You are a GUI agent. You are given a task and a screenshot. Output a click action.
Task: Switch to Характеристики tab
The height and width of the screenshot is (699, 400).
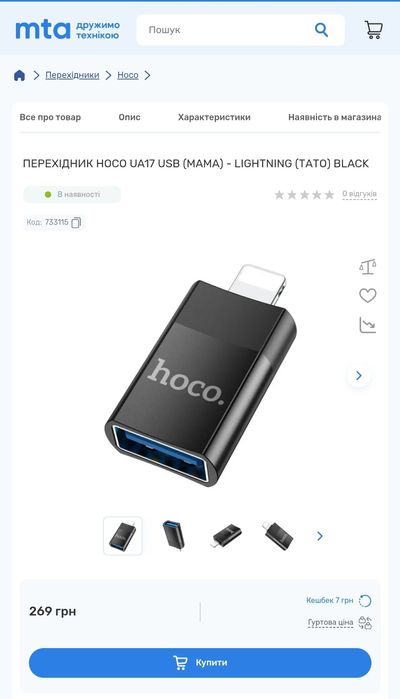[214, 117]
